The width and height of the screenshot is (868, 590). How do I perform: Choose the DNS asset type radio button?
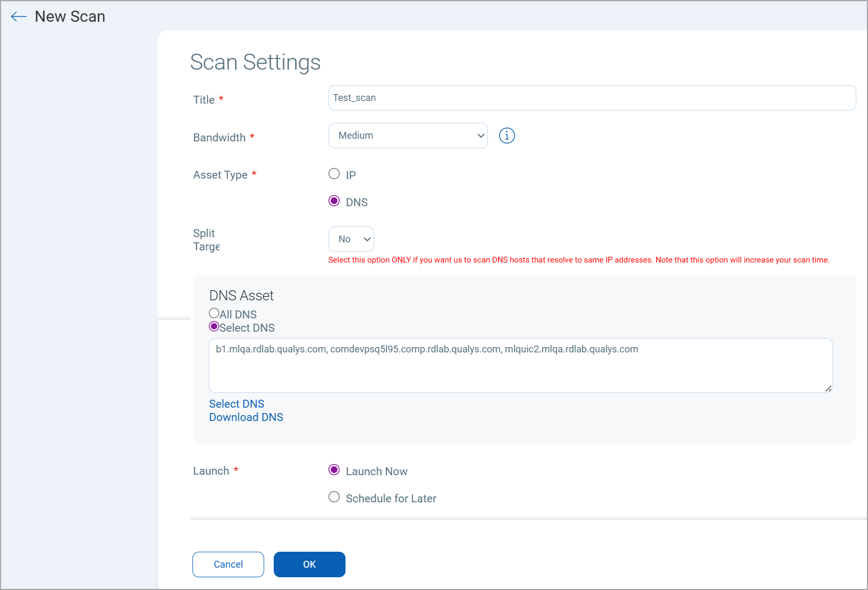334,201
